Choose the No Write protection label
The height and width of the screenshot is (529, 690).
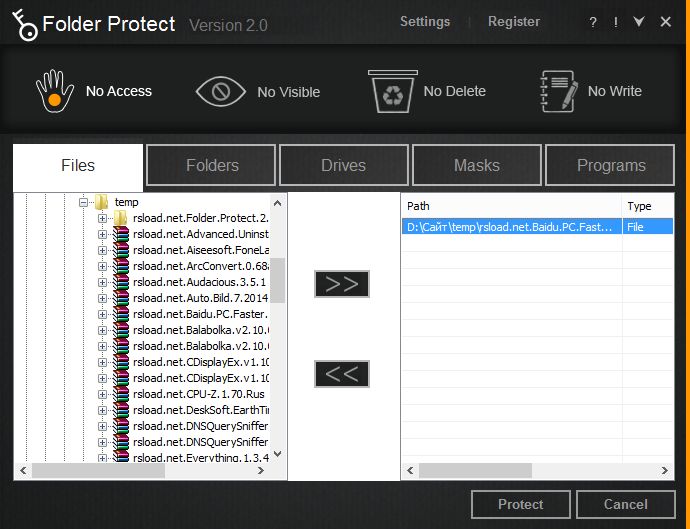615,91
